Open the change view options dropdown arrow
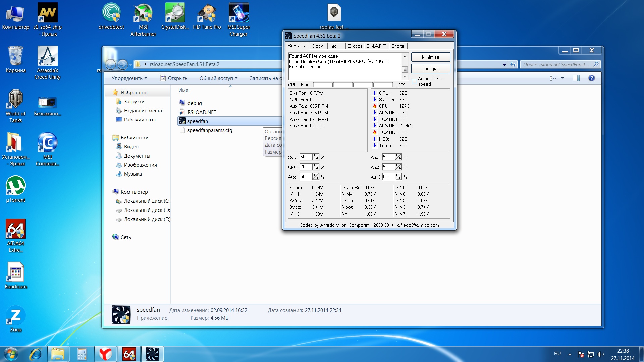The image size is (644, 362). click(562, 78)
